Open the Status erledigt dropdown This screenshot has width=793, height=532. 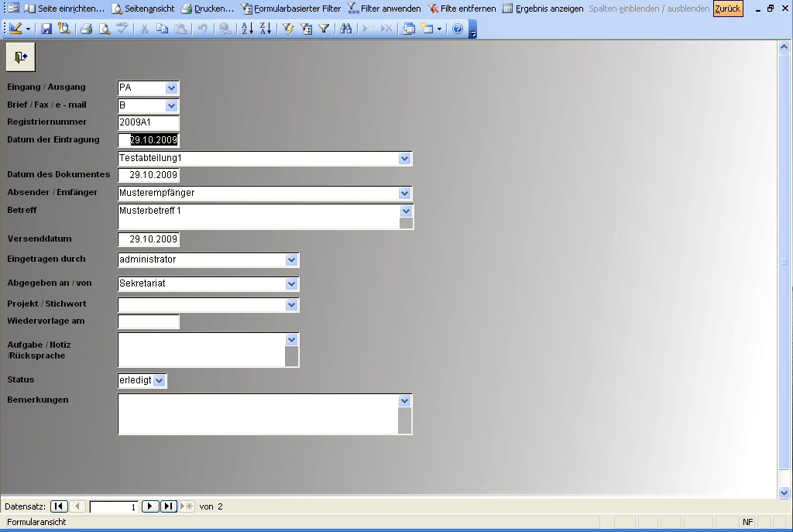pos(159,381)
